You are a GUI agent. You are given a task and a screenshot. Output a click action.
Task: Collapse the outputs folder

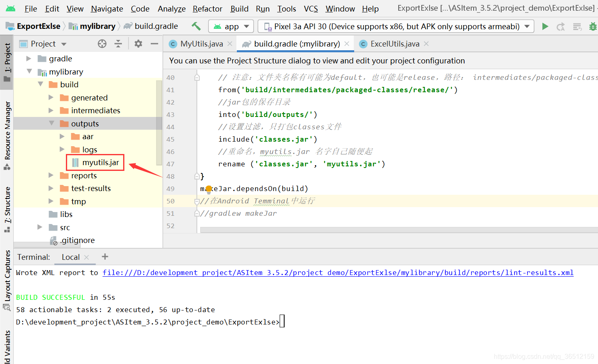tap(51, 123)
